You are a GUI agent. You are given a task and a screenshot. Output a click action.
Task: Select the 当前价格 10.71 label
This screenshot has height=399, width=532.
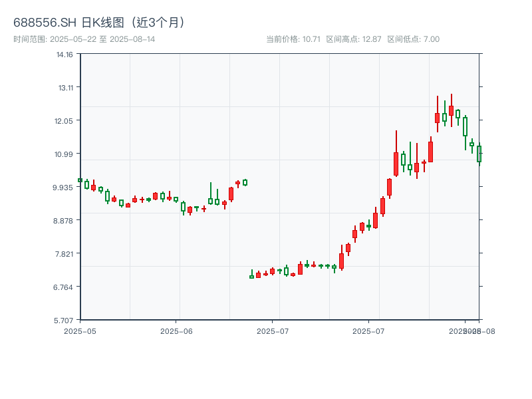click(293, 39)
